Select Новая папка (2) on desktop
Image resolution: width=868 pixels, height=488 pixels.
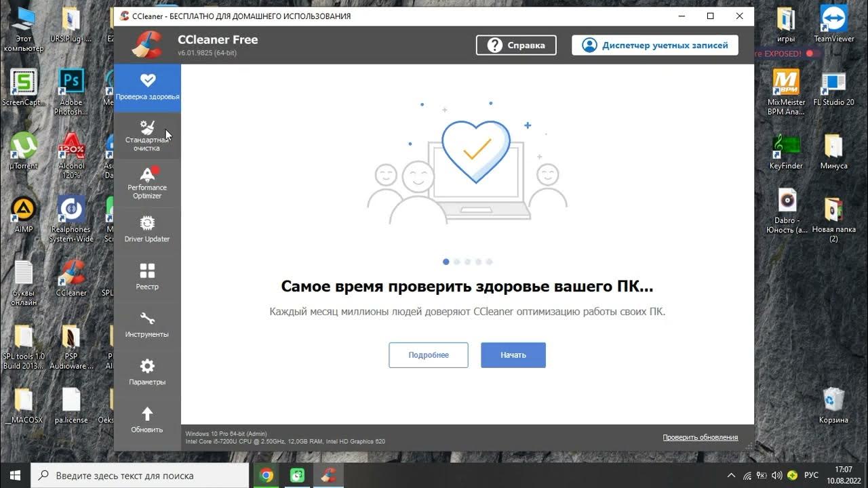[833, 219]
